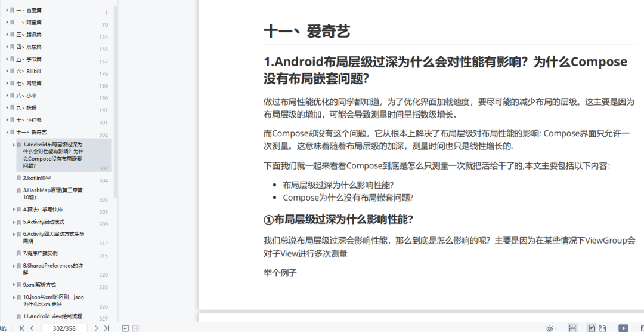This screenshot has height=332, width=644.
Task: Expand the 8.SharedPreferences的详解 bookmark
Action: click(x=14, y=266)
